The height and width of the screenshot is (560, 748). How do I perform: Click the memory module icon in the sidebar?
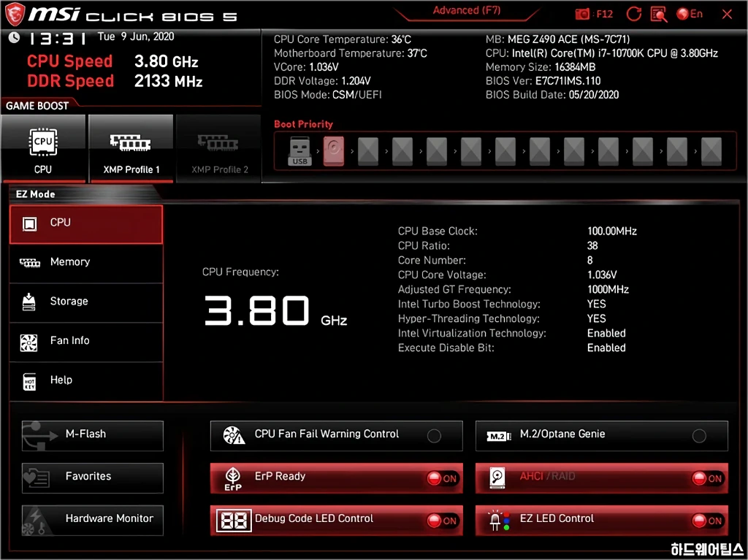click(29, 262)
